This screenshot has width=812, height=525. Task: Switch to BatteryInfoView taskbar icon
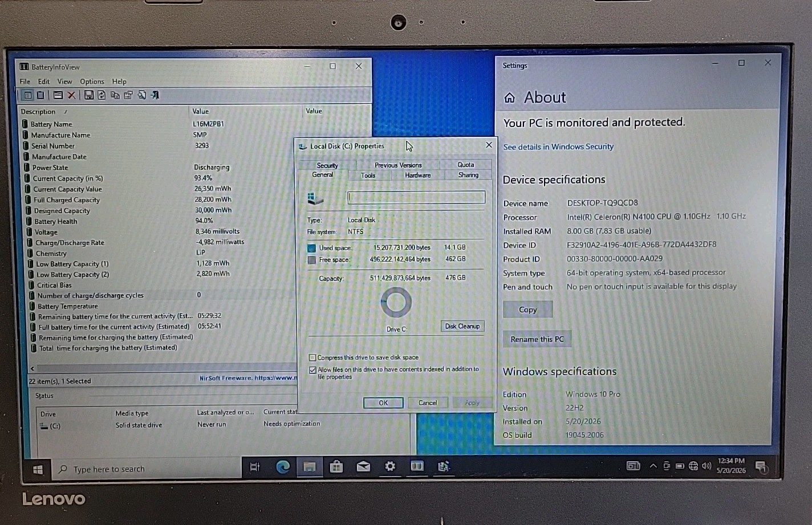[417, 466]
